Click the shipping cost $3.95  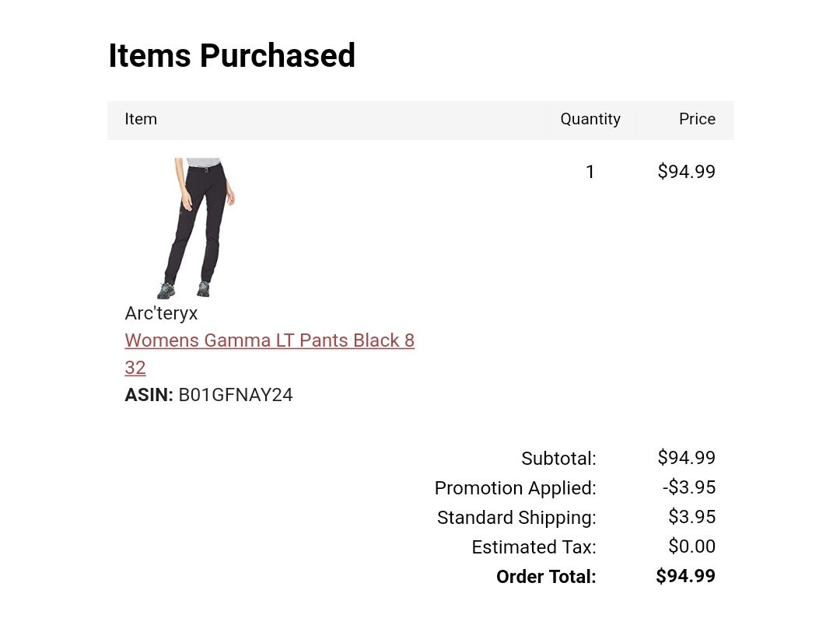(x=691, y=516)
